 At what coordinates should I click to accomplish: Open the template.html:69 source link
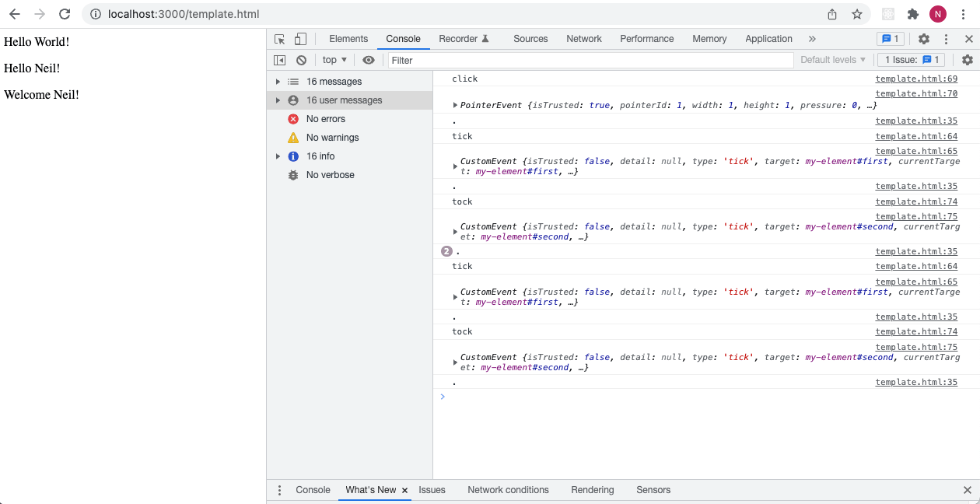916,79
